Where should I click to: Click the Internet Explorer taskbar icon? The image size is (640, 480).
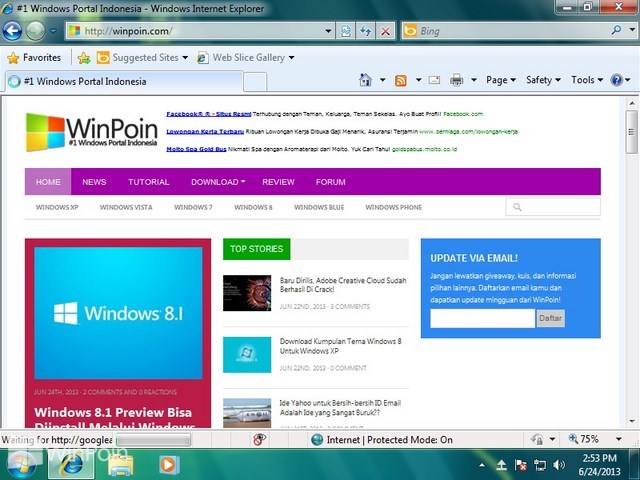[71, 464]
